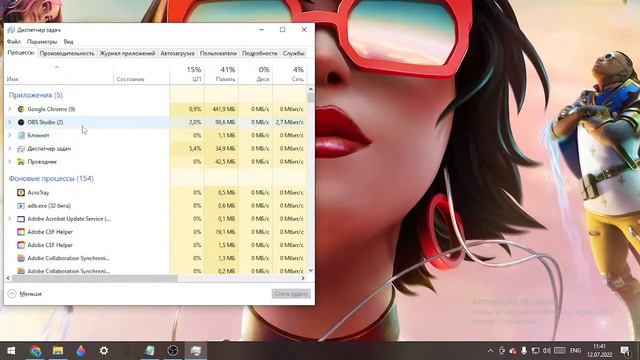Click the vertical scrollbar down arrow
The image size is (640, 360).
(x=311, y=270)
